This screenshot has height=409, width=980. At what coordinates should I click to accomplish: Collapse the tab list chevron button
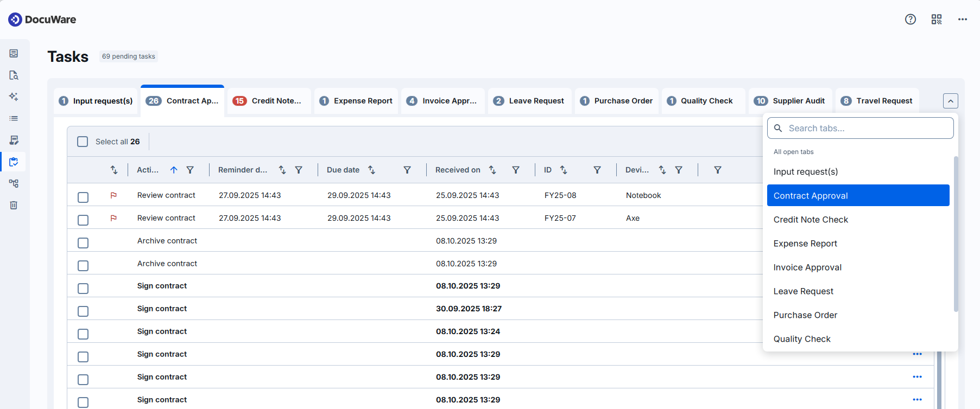click(x=951, y=101)
